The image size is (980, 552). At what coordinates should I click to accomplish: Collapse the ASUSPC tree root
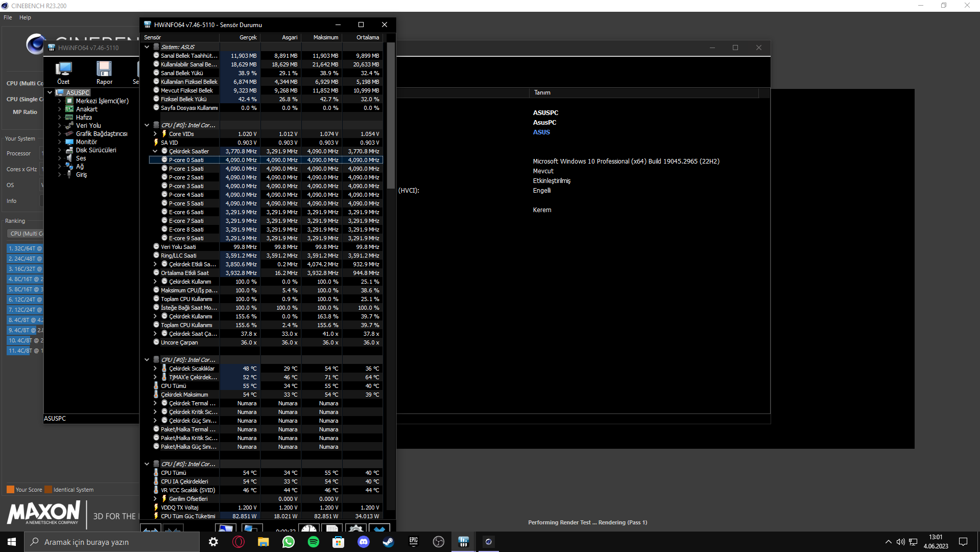point(50,93)
